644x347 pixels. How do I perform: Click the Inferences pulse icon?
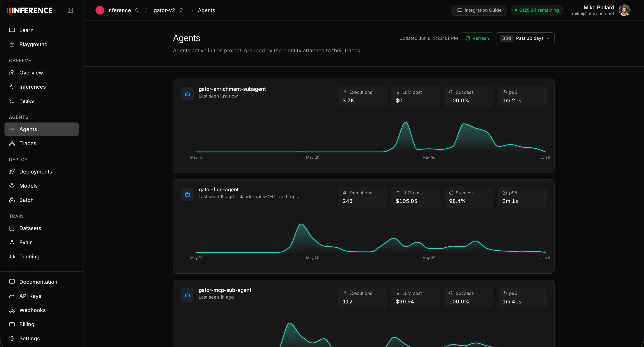12,87
